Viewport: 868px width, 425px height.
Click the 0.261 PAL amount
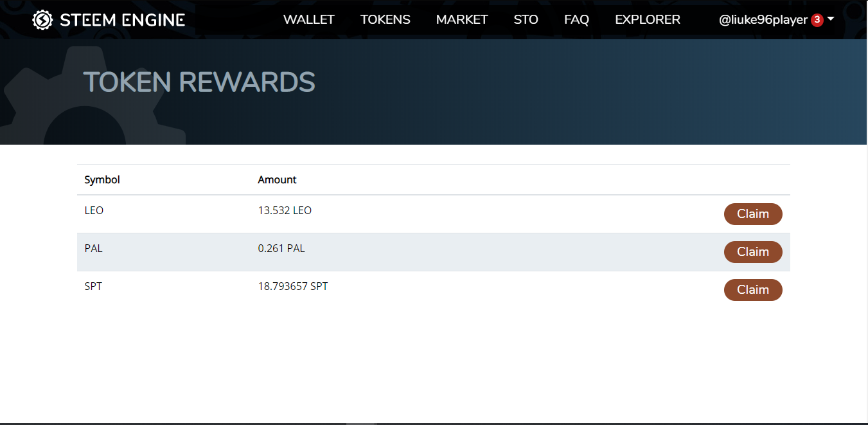tap(281, 249)
